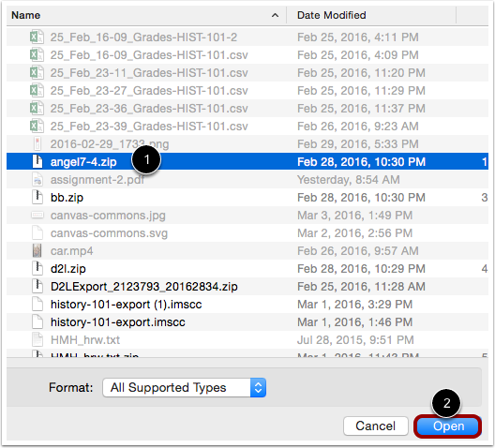Click the 25_Feb_23-27_Grades-HIST-101.csv file name
This screenshot has width=495, height=448.
click(149, 91)
